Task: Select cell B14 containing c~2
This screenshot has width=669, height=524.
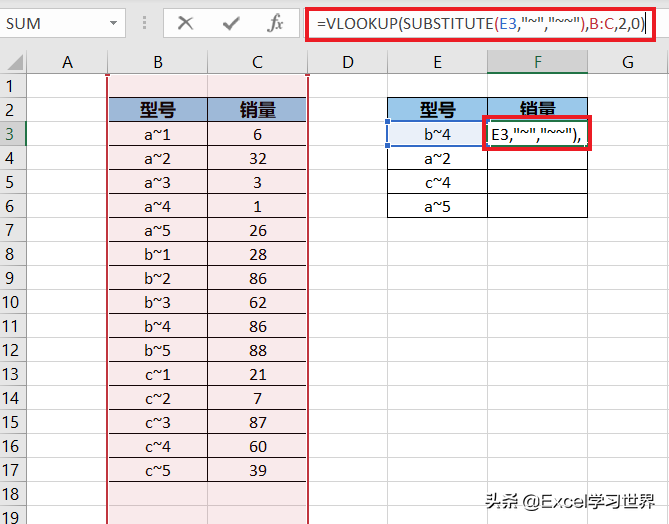Action: (x=158, y=398)
